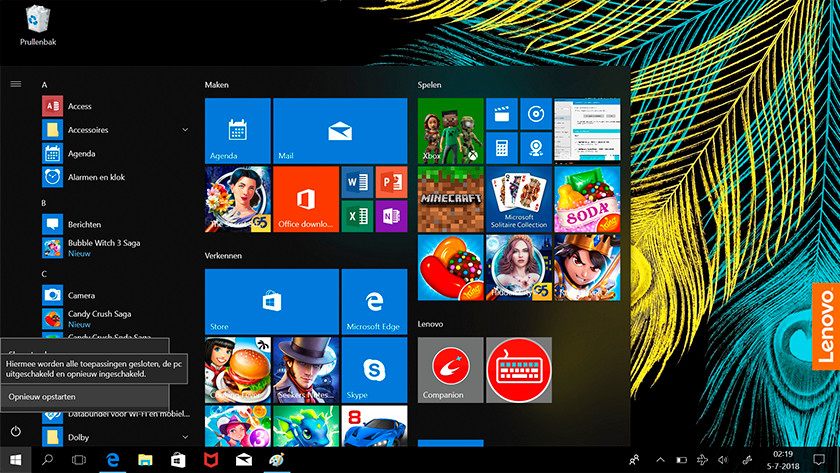Select Opnieuw opstarten from power menu
This screenshot has height=473, width=840.
point(85,397)
